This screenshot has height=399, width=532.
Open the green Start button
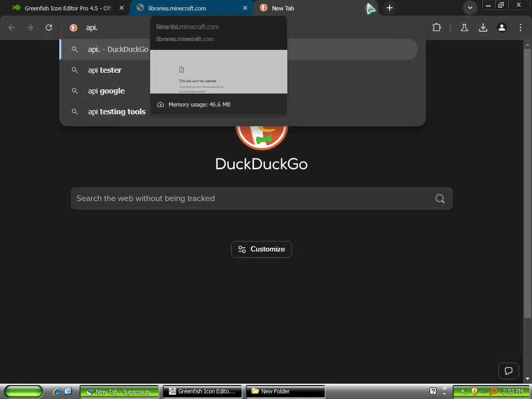(23, 392)
